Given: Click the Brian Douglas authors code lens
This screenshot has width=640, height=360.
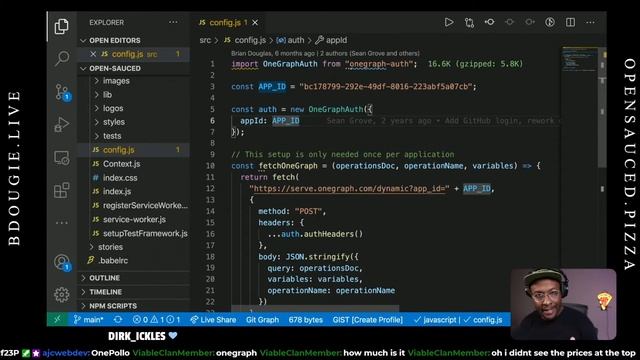Looking at the screenshot, I should 325,53.
